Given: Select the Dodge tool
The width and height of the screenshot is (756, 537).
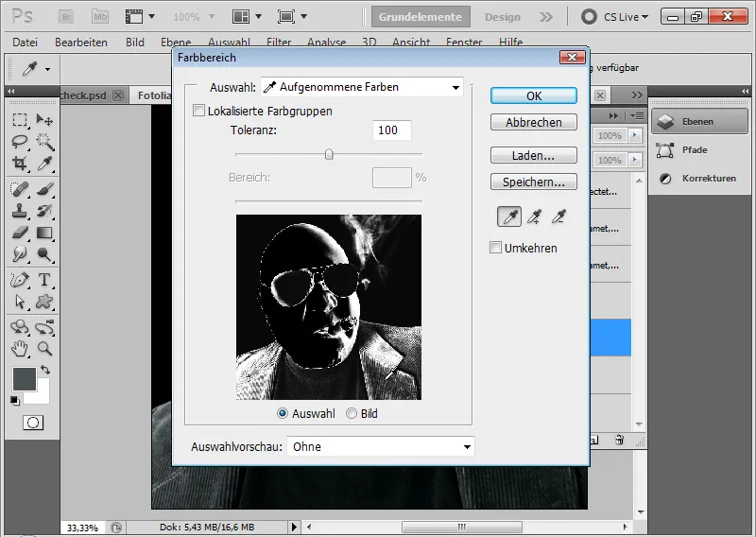Looking at the screenshot, I should pyautogui.click(x=44, y=254).
